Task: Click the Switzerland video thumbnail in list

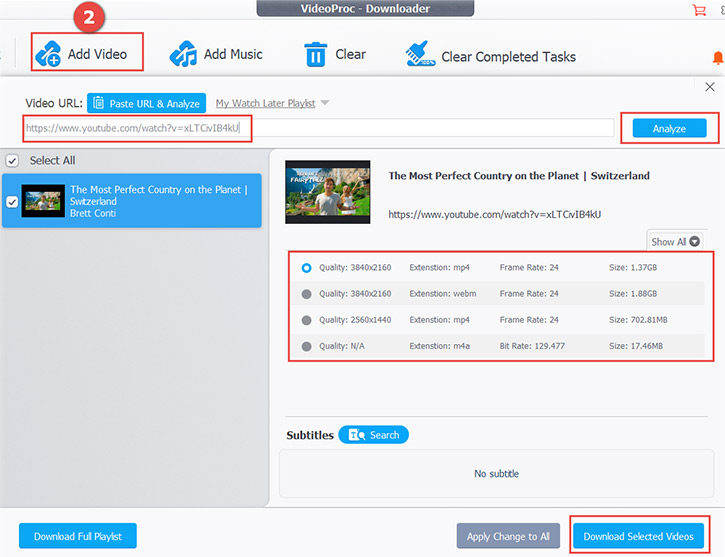Action: pos(43,201)
